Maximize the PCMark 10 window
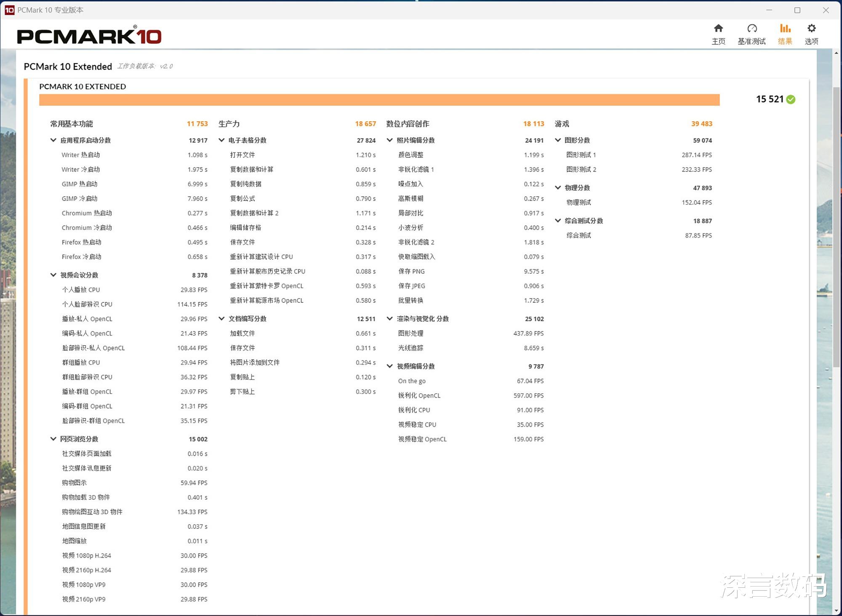The height and width of the screenshot is (616, 842). tap(797, 10)
